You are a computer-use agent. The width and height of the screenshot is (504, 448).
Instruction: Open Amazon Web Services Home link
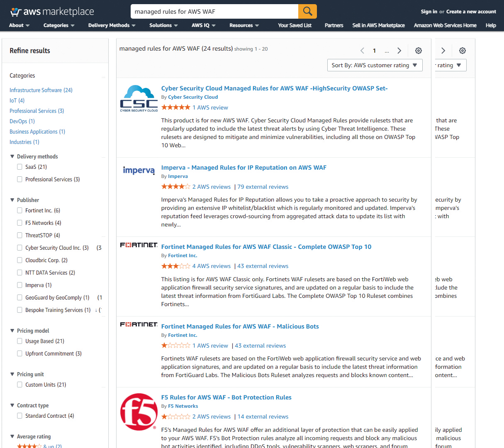pos(445,25)
